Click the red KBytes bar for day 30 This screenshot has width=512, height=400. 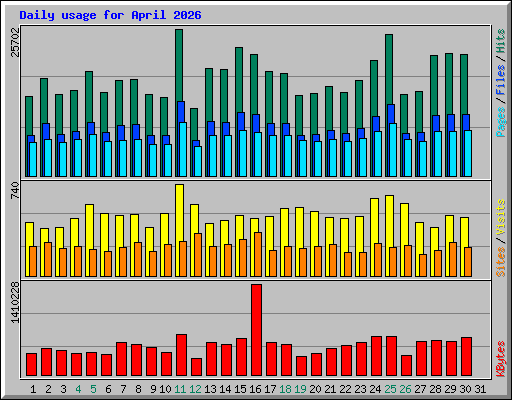[466, 357]
